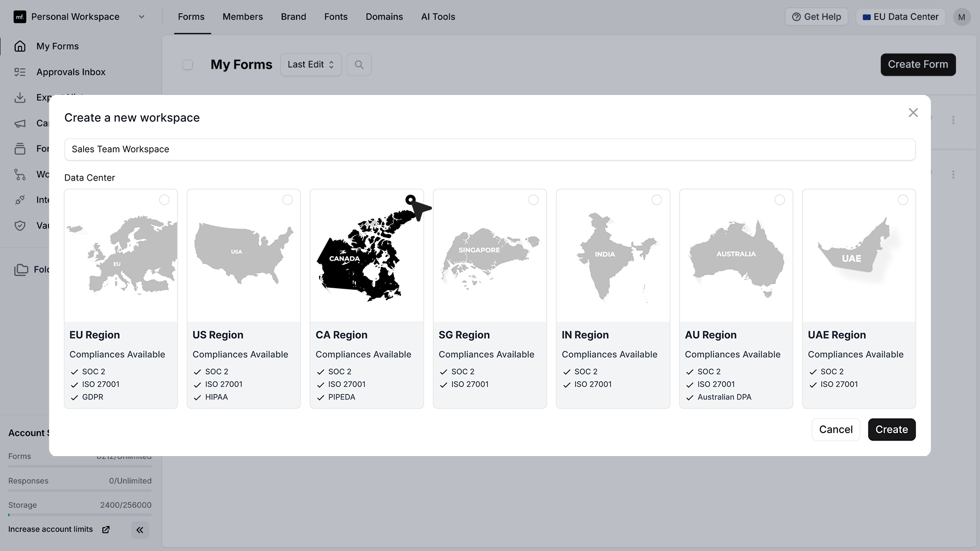Open the Last Edit sort dropdown
Viewport: 980px width, 551px height.
coord(310,65)
